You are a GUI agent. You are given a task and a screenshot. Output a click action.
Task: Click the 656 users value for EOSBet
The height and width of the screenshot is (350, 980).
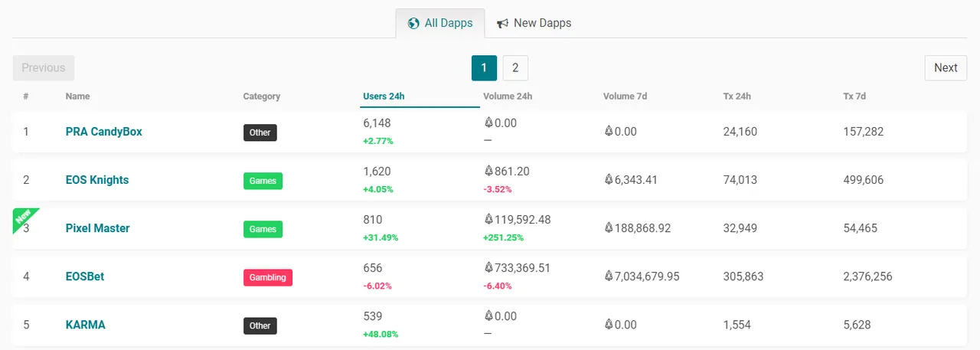coord(372,267)
